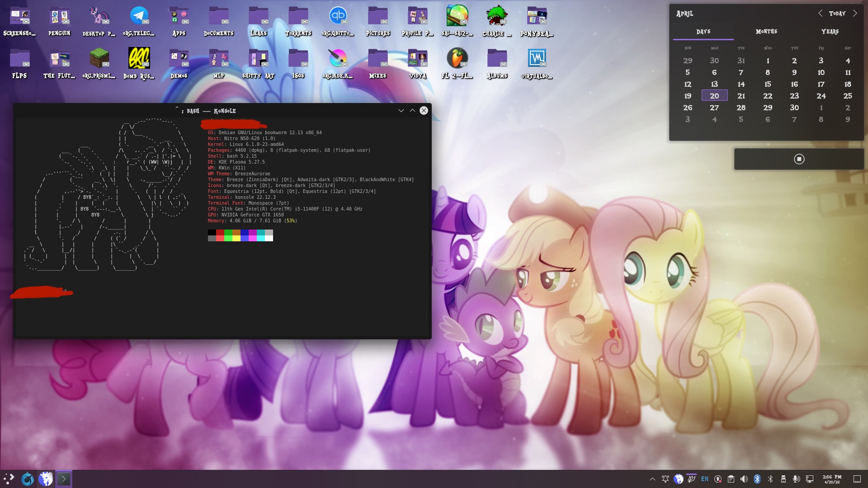Open the clock showing 2:56 PM
868x488 pixels.
(x=832, y=479)
